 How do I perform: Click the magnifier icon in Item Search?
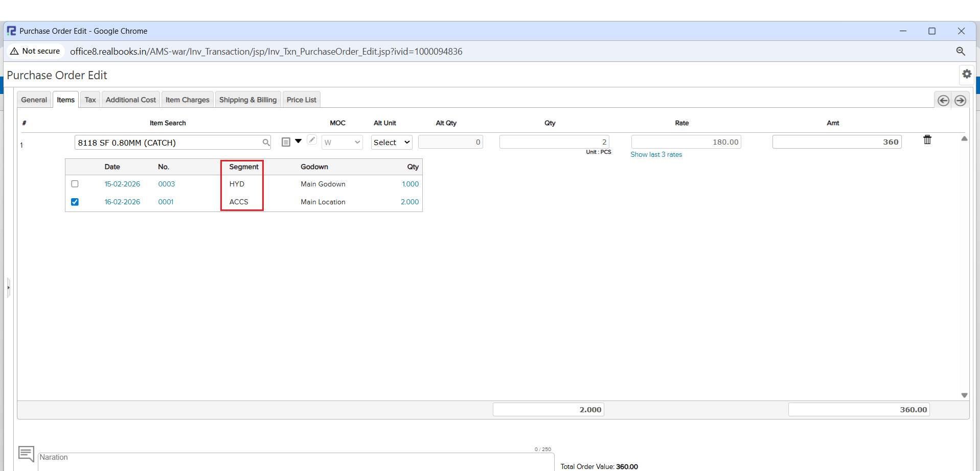tap(266, 143)
